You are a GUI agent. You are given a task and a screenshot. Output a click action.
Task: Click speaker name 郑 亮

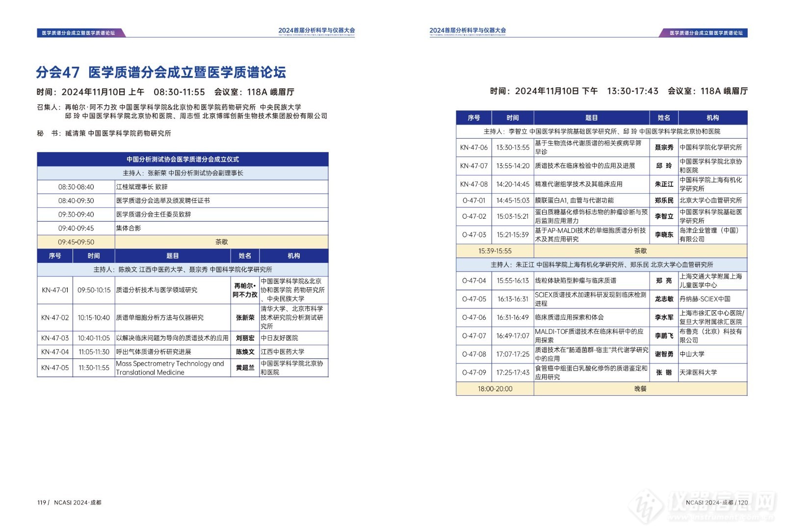coord(664,280)
